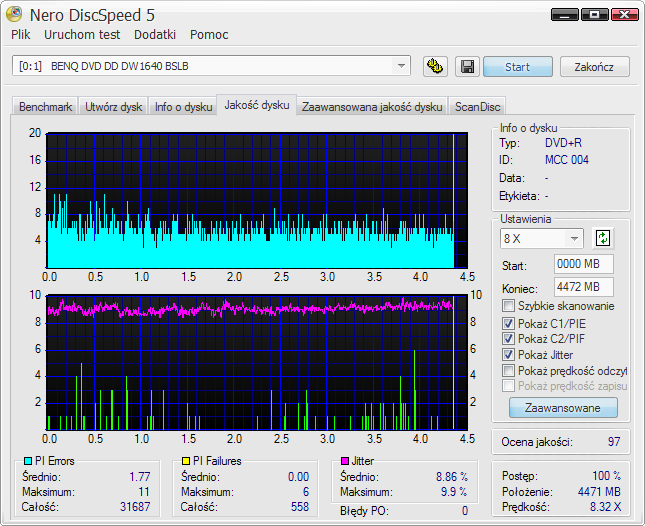Image resolution: width=645 pixels, height=526 pixels.
Task: Switch to the Utwórz dysk tab
Action: (x=113, y=107)
